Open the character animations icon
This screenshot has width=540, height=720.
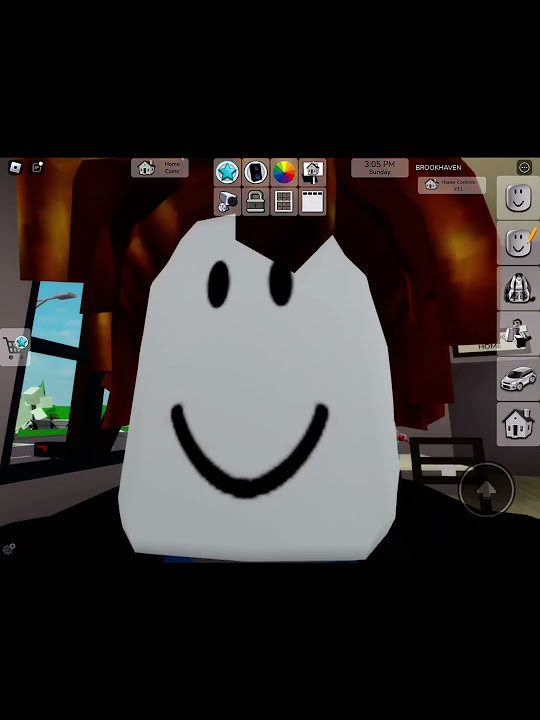[518, 333]
